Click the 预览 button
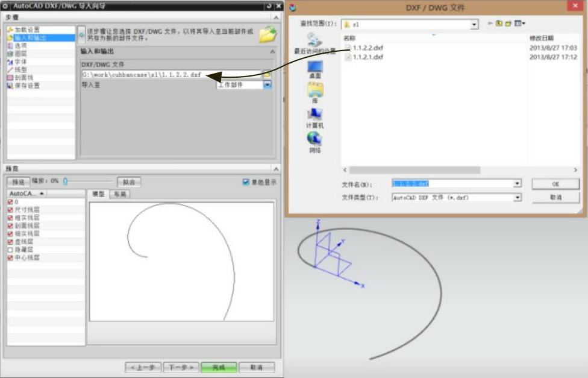This screenshot has height=378, width=588. tap(18, 182)
